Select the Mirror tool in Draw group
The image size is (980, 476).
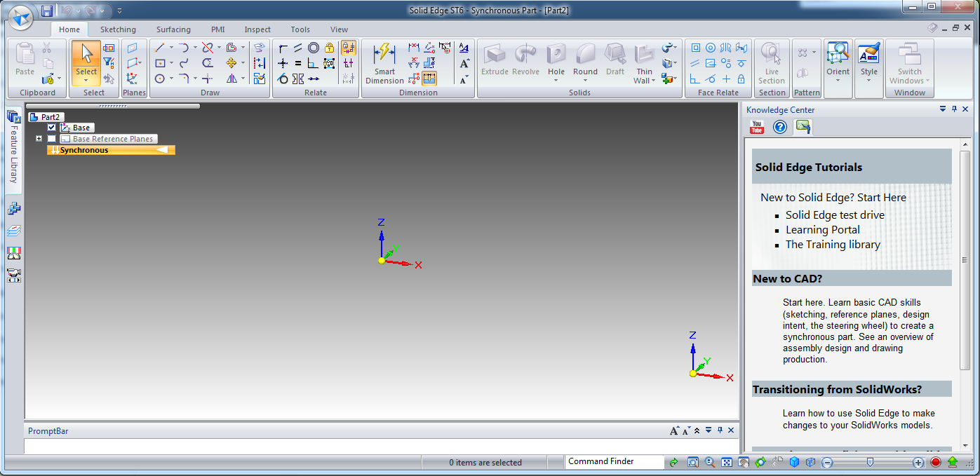click(231, 79)
